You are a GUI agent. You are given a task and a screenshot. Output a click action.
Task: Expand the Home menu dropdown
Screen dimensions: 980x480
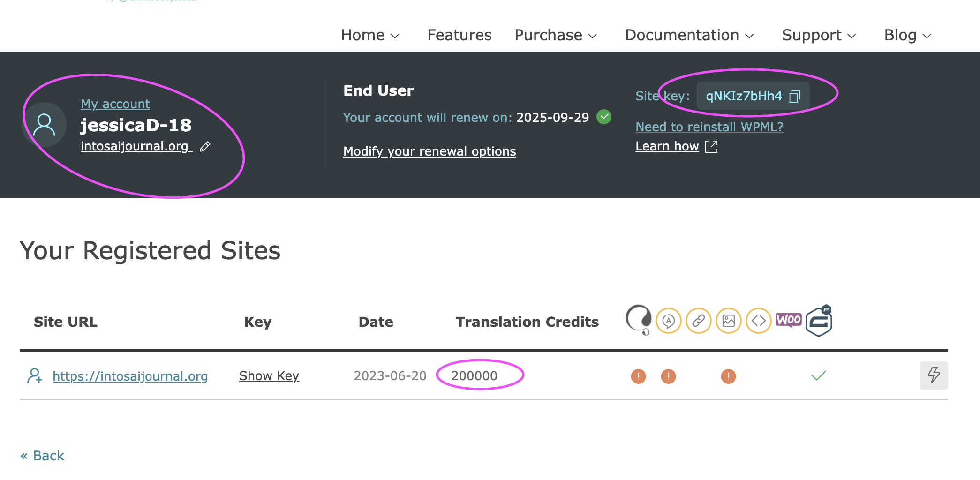[370, 35]
